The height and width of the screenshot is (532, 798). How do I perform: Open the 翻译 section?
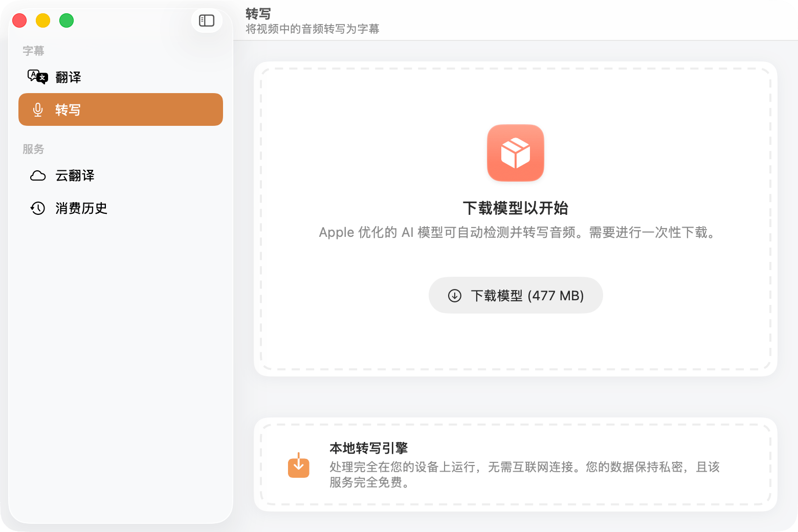pyautogui.click(x=121, y=77)
